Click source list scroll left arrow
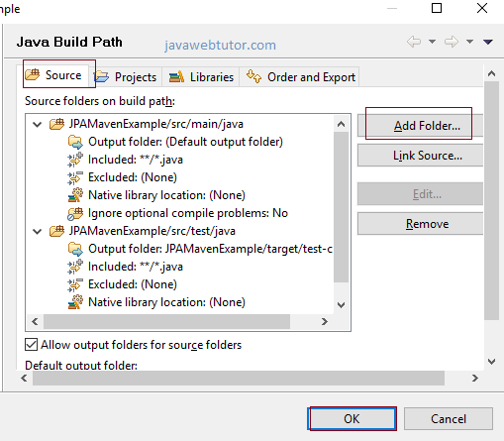This screenshot has height=441, width=504. pyautogui.click(x=35, y=321)
